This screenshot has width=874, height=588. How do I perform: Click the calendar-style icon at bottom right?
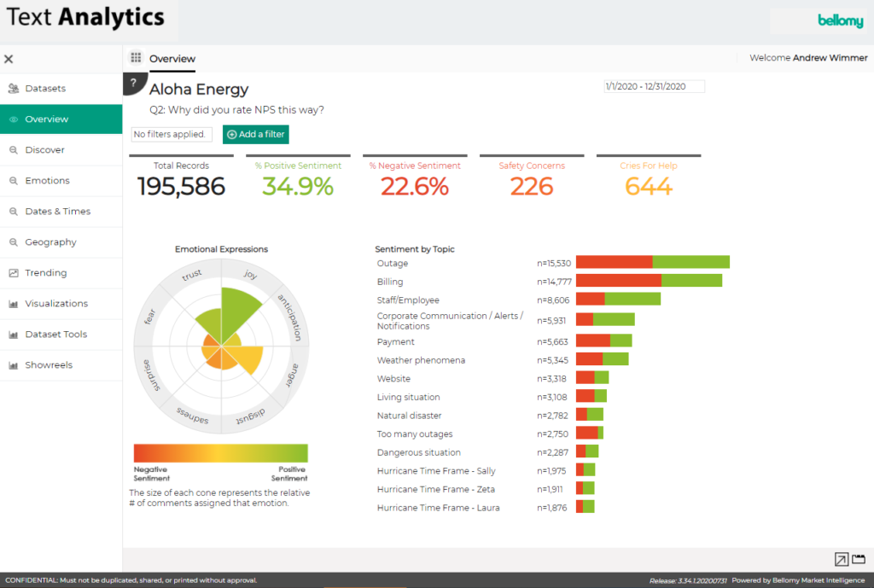pyautogui.click(x=859, y=560)
